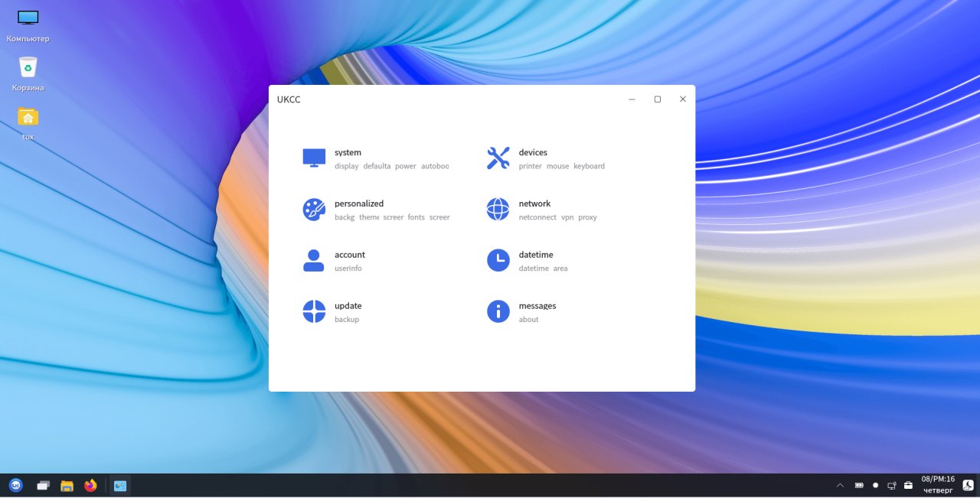Open the userinfo settings link
The height and width of the screenshot is (498, 980).
[x=348, y=269]
